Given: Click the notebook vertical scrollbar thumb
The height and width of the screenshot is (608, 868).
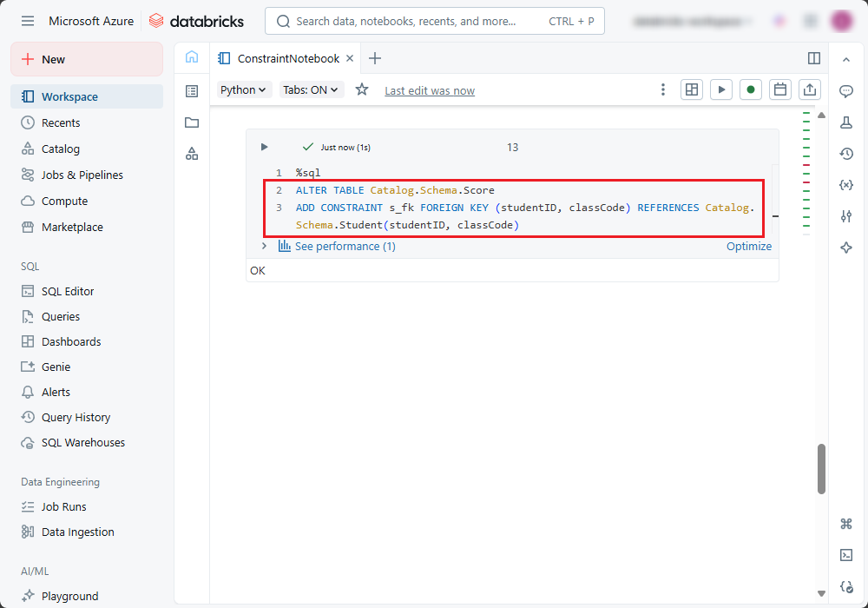Looking at the screenshot, I should 821,469.
